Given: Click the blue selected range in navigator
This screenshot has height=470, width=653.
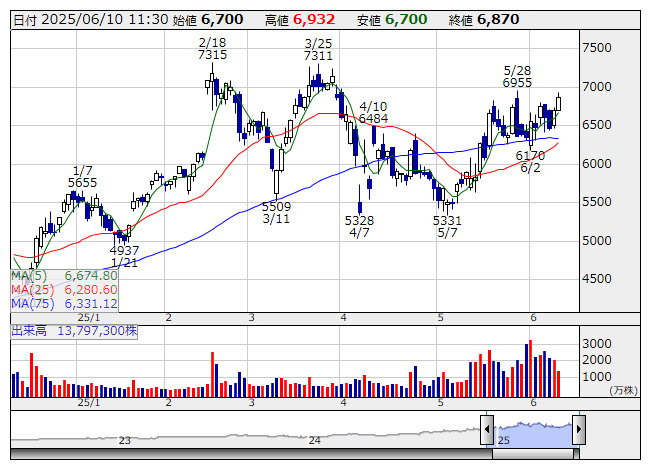Looking at the screenshot, I should coord(533,435).
